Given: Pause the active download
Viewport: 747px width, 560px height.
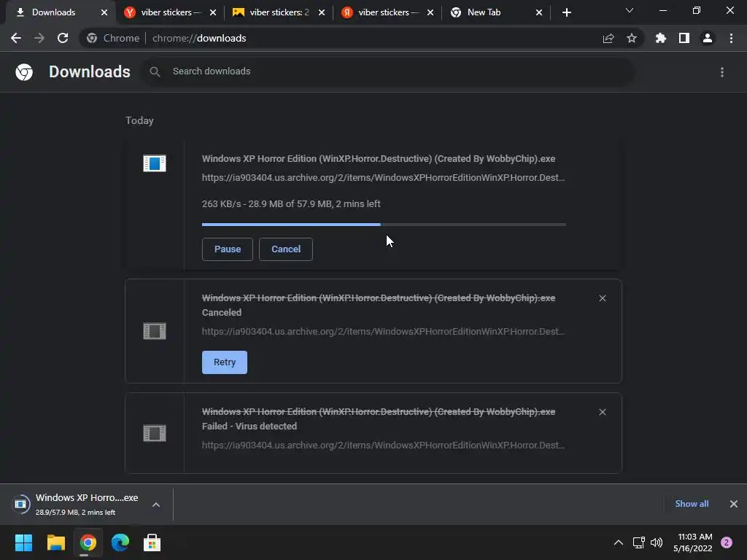Looking at the screenshot, I should pos(228,249).
